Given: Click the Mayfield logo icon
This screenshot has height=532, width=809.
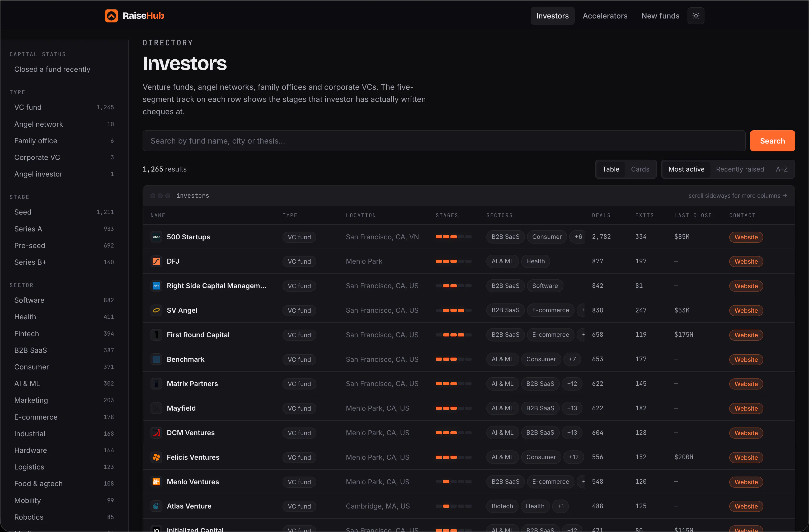Looking at the screenshot, I should [156, 408].
